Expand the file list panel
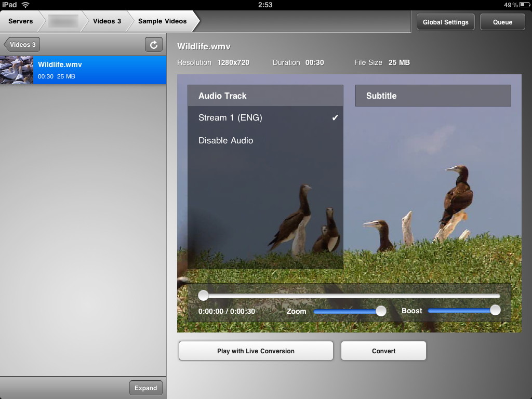The width and height of the screenshot is (532, 399). point(145,388)
